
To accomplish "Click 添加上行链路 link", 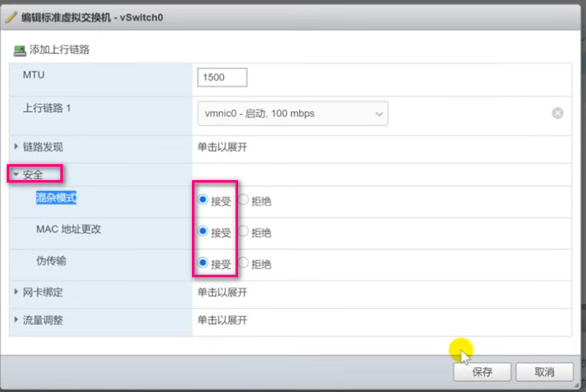I will click(60, 49).
